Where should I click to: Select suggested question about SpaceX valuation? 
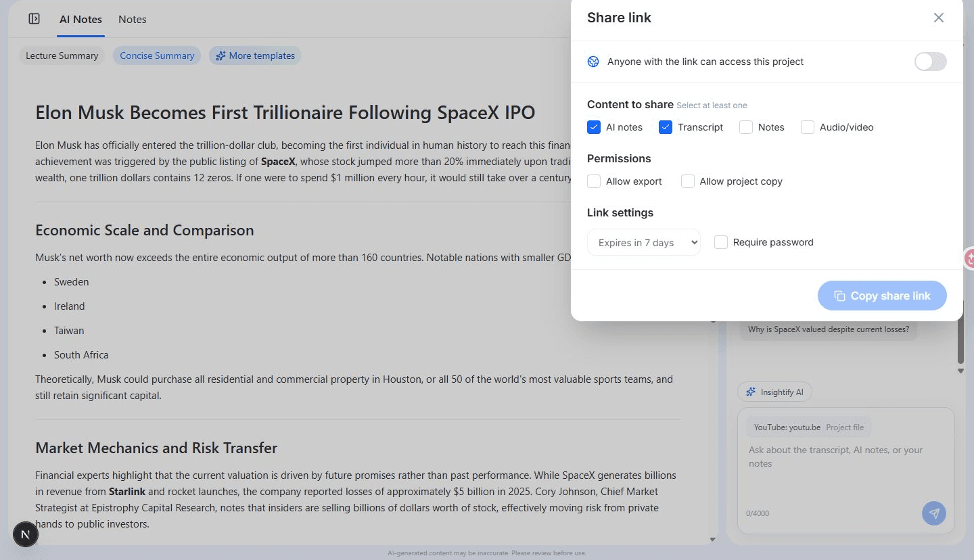(828, 330)
